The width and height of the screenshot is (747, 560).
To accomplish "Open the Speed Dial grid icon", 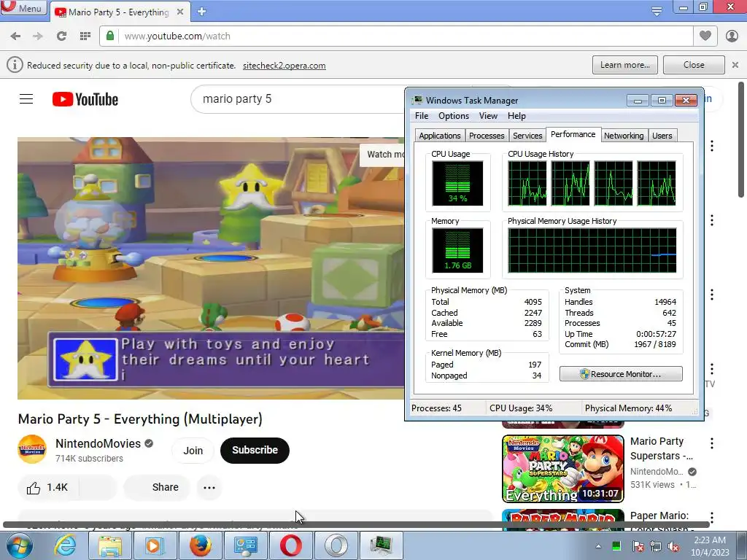I will point(85,36).
